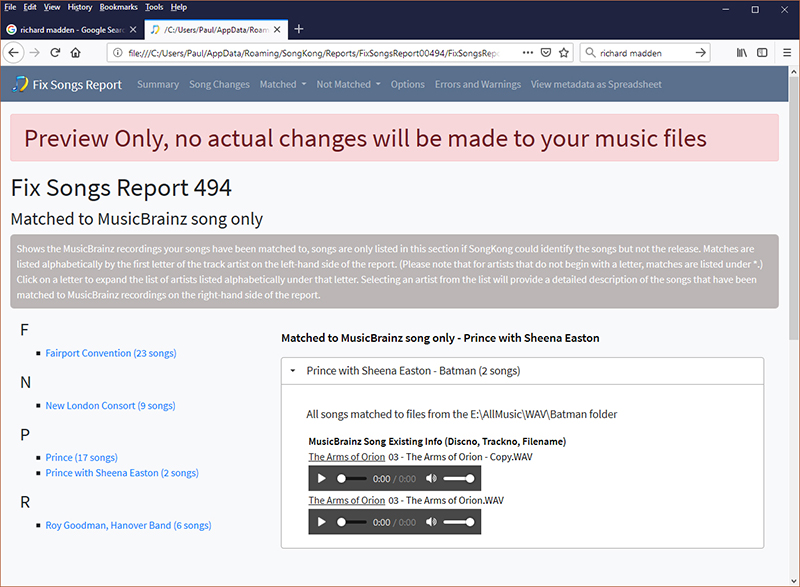Toggle the sidebar icon in toolbar
This screenshot has height=587, width=800.
[x=762, y=53]
